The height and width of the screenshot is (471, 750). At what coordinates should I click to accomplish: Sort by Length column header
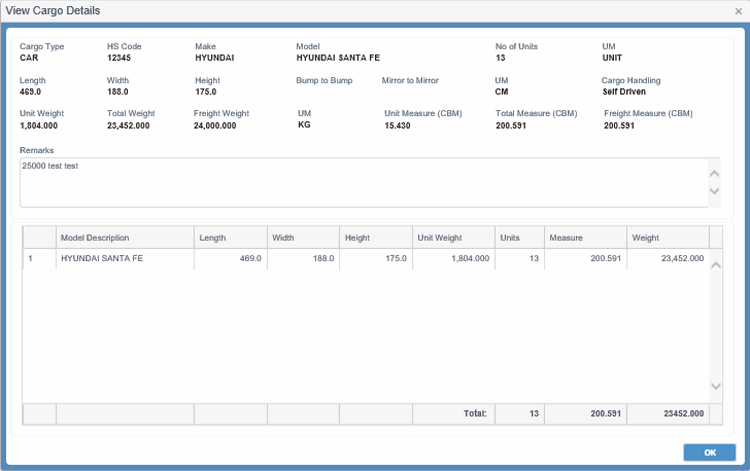[230, 238]
